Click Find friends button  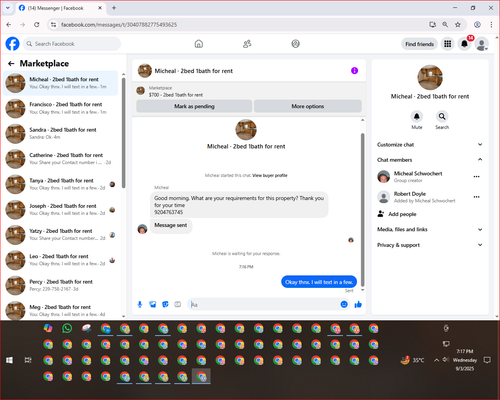tap(419, 44)
